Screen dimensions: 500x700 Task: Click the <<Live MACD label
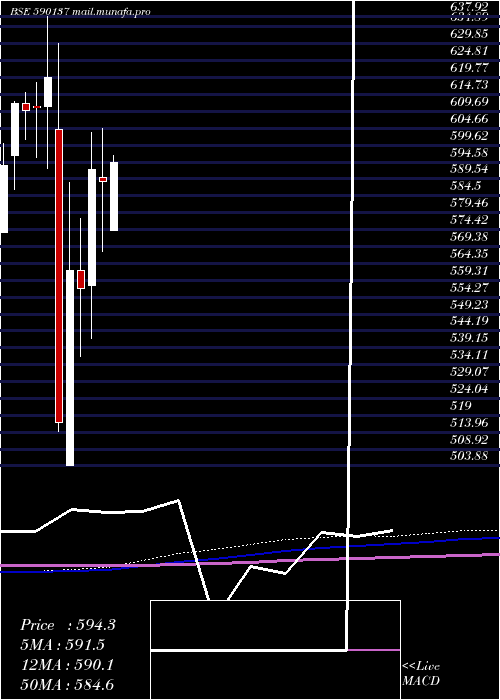(x=421, y=674)
